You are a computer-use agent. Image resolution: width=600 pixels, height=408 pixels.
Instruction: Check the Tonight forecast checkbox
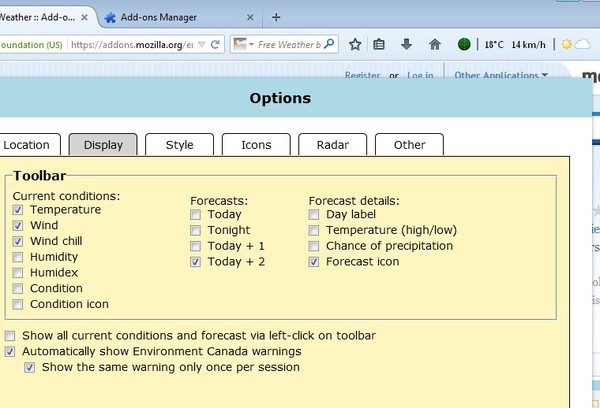coord(196,230)
